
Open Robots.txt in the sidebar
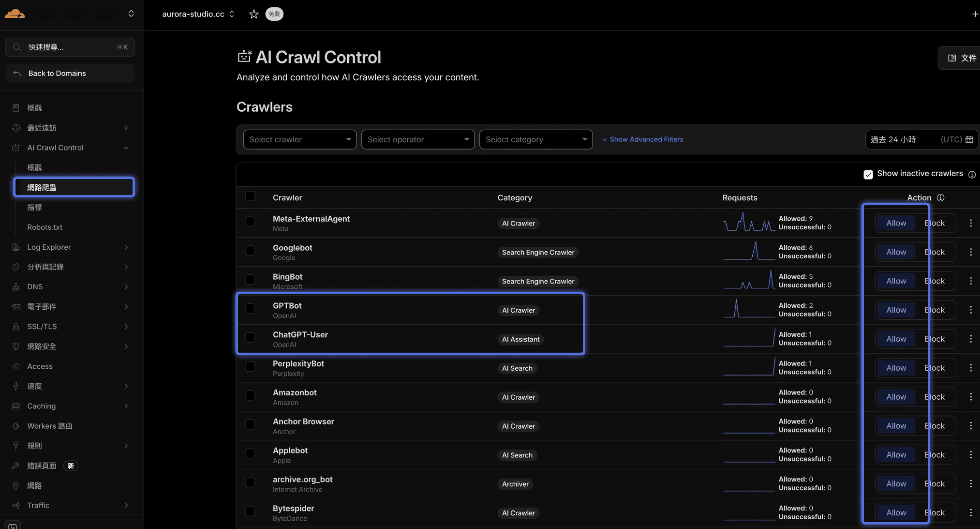pyautogui.click(x=45, y=227)
